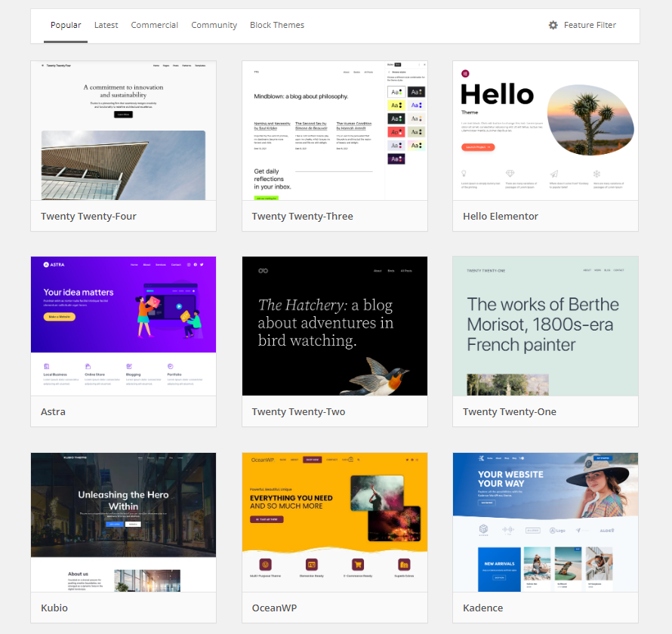Click the infinity logo in Twenty Twenty-Two preview
This screenshot has width=672, height=634.
pyautogui.click(x=264, y=271)
